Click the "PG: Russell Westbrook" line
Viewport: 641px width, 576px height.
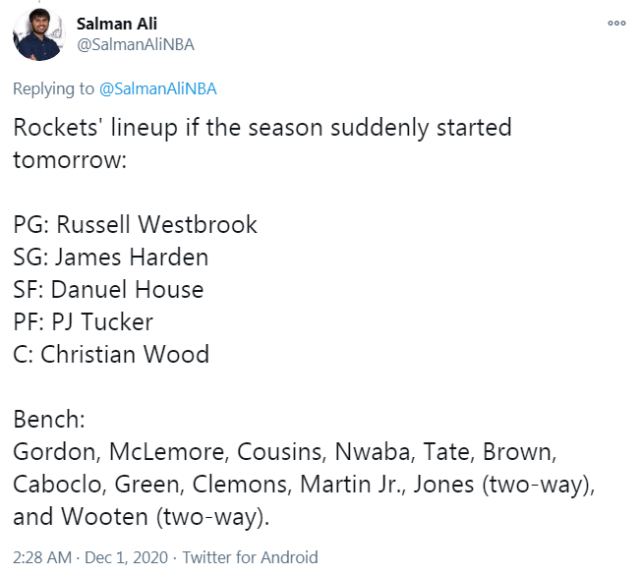[x=135, y=224]
